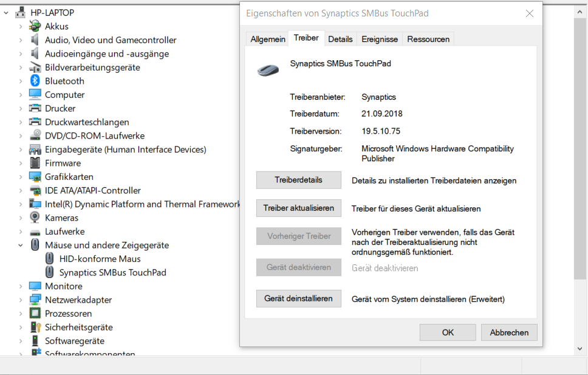
Task: Click the Audio, Video und Gamecontroller speaker icon
Action: tap(35, 40)
